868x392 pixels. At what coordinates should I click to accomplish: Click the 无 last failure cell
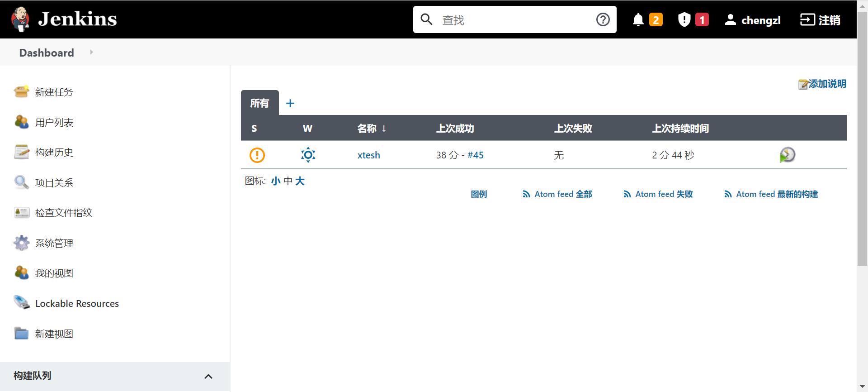(559, 155)
